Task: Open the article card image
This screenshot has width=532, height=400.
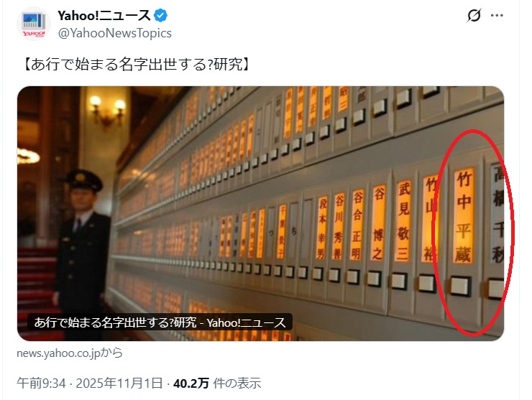Action: tap(260, 213)
